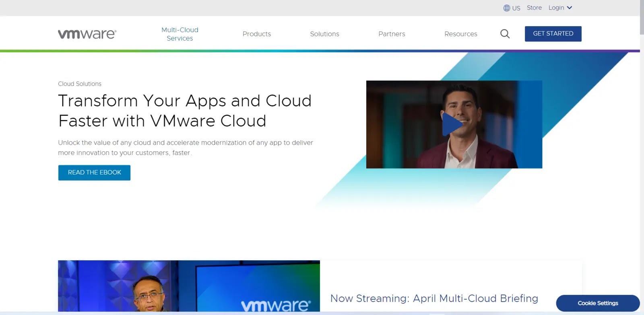Screen dimensions: 644x315
Task: Click the Cloud Solutions label
Action: (80, 84)
